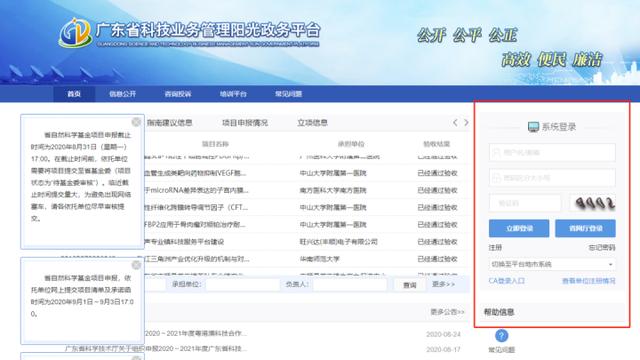Viewport: 640px width, 360px height.
Task: Click the 常见问题 question mark icon
Action: [x=502, y=336]
